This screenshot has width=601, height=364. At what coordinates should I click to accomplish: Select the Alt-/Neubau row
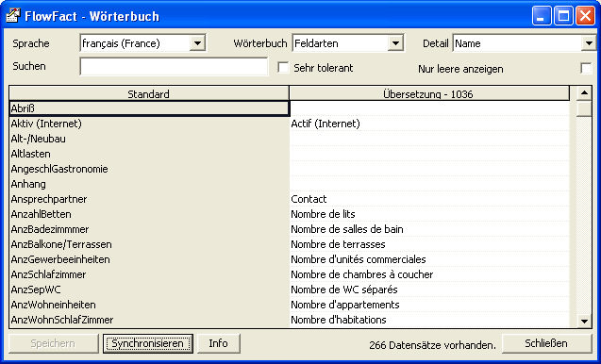[149, 139]
